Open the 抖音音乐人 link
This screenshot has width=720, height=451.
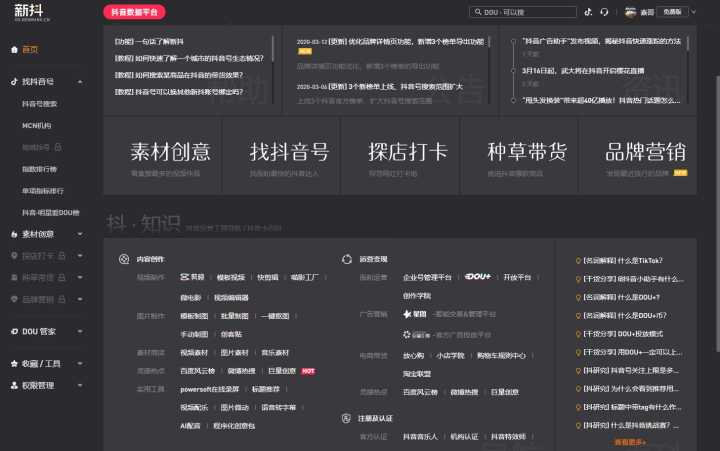pyautogui.click(x=420, y=436)
